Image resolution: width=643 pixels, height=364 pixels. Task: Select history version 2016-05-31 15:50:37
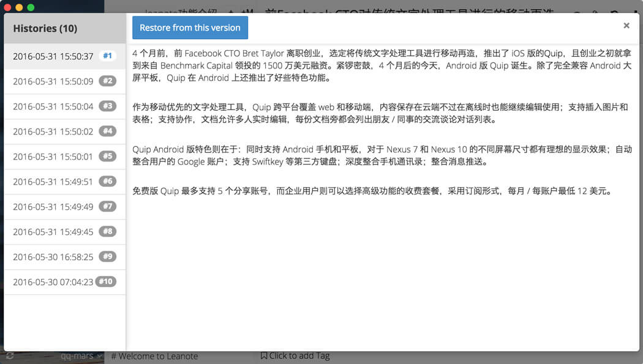[x=53, y=56]
